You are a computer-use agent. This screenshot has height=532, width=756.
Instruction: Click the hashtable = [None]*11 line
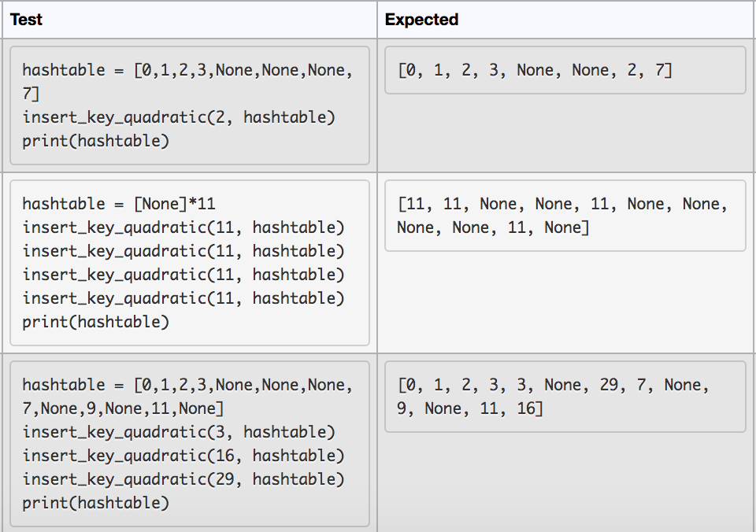click(x=118, y=204)
